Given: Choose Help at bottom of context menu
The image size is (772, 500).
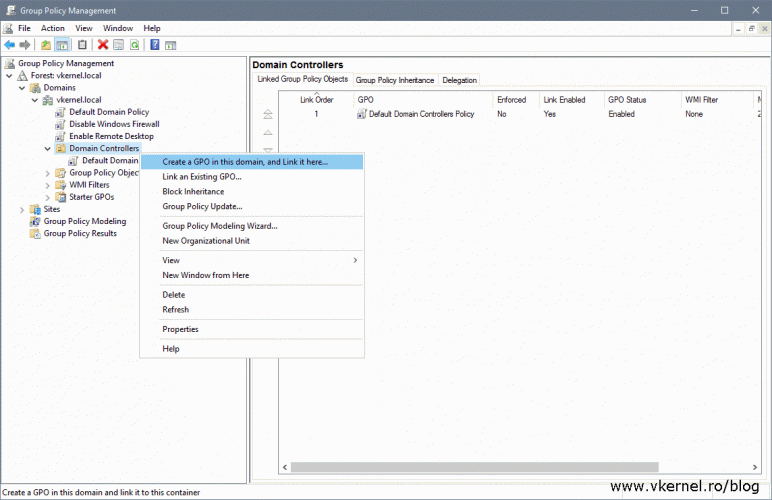Looking at the screenshot, I should [252, 348].
